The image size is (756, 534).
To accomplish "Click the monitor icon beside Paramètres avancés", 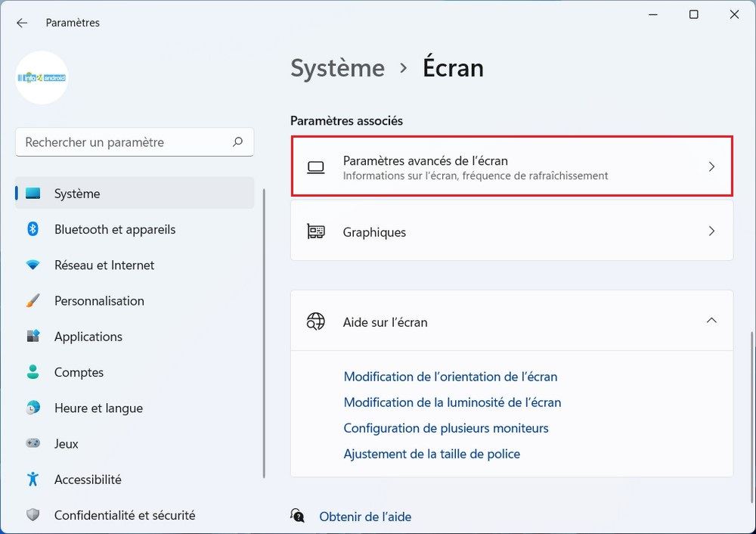I will pos(315,166).
